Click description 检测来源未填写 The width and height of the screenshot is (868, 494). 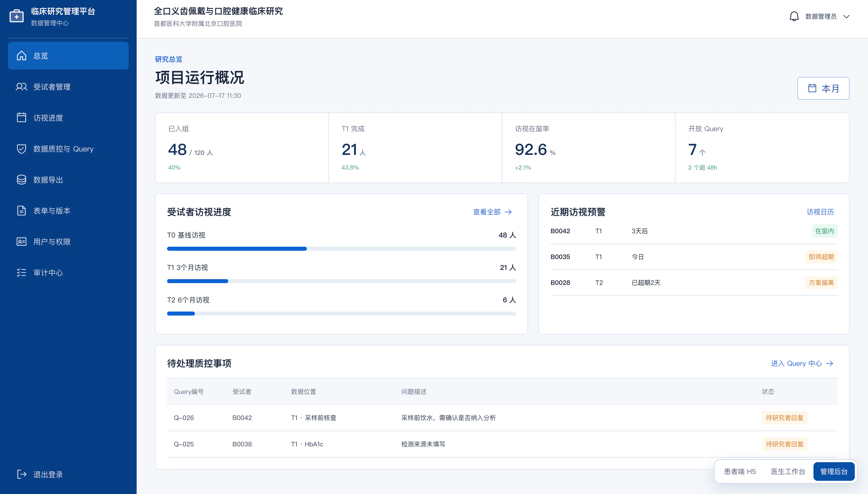coord(423,444)
